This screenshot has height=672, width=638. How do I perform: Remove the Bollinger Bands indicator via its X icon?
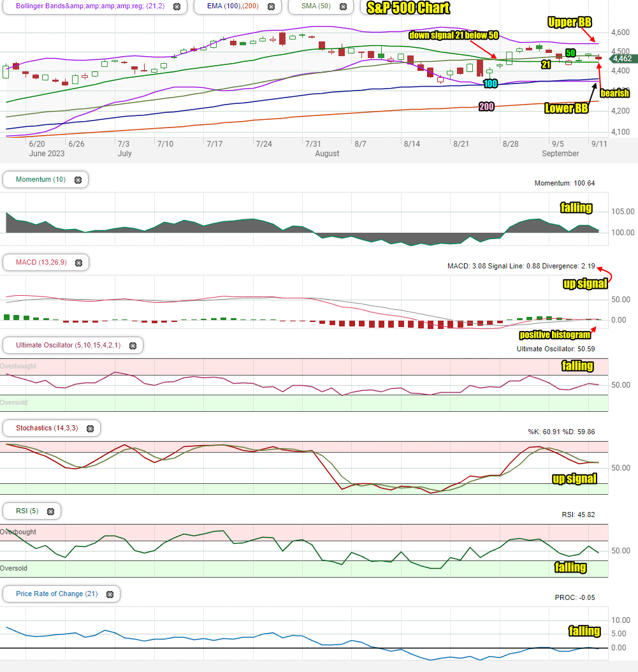pyautogui.click(x=177, y=6)
